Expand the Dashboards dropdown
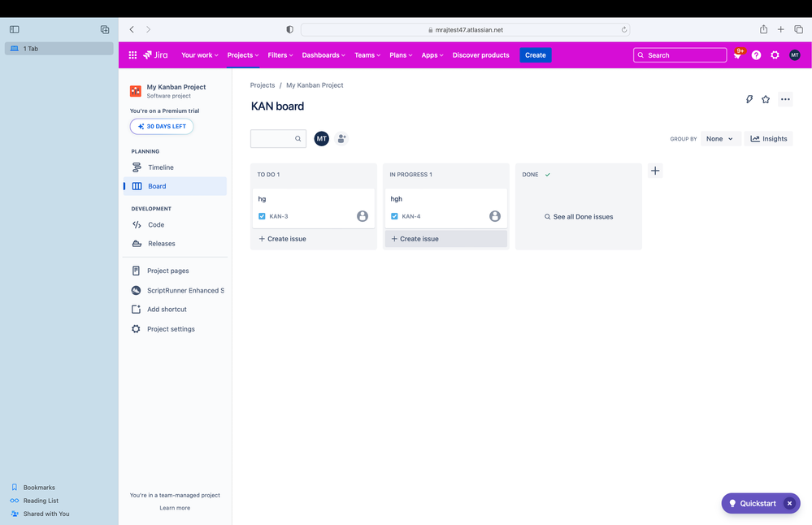812x525 pixels. coord(323,55)
